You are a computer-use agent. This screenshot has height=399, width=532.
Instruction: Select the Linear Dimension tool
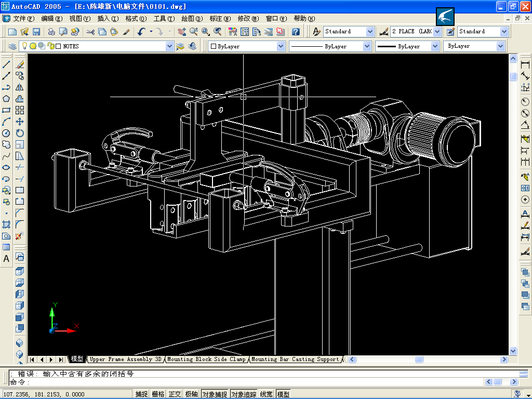click(525, 64)
